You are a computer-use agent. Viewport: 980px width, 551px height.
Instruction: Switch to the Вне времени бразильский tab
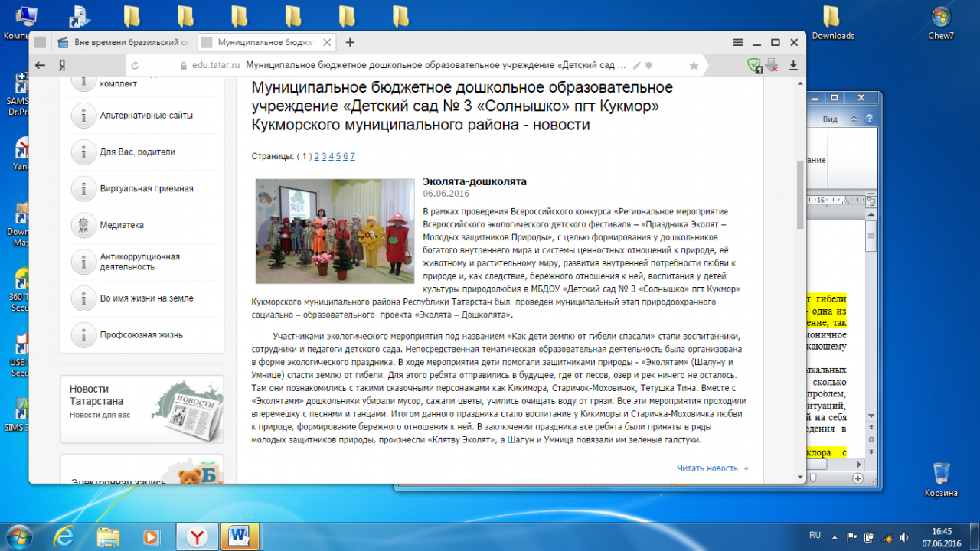(x=122, y=42)
